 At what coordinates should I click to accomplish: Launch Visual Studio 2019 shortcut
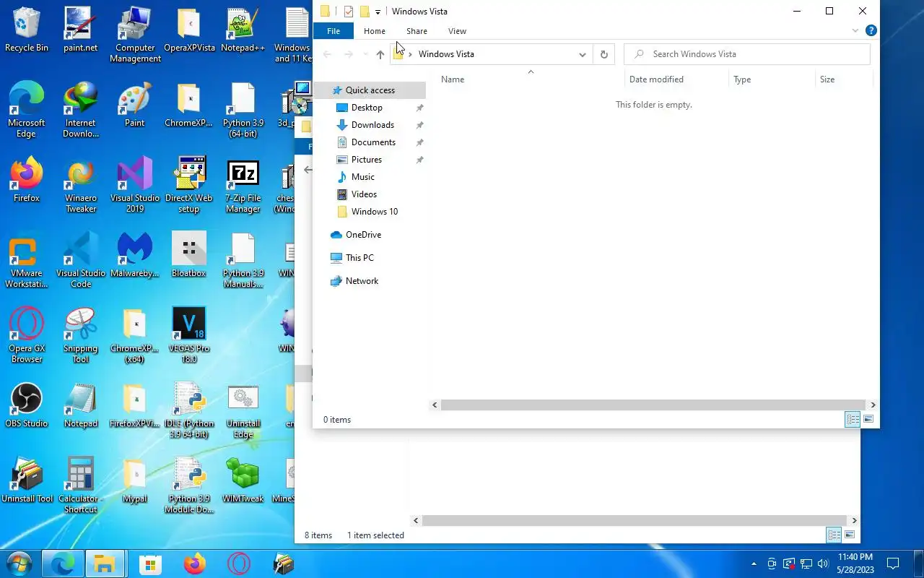[x=135, y=186]
